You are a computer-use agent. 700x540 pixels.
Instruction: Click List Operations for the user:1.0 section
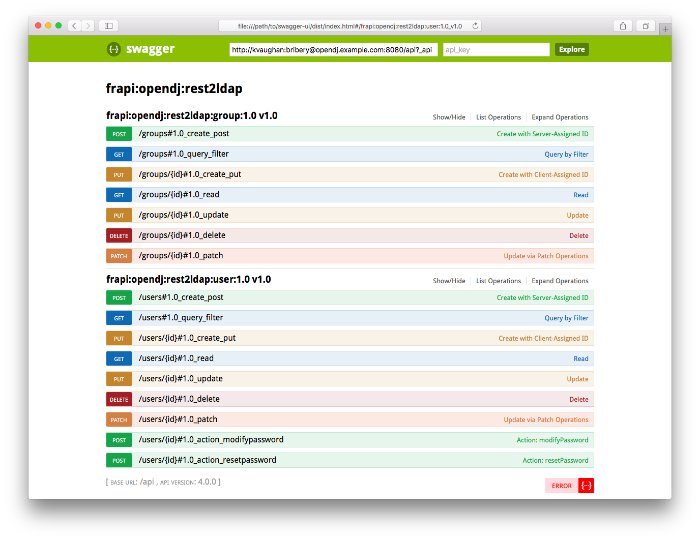pyautogui.click(x=498, y=281)
